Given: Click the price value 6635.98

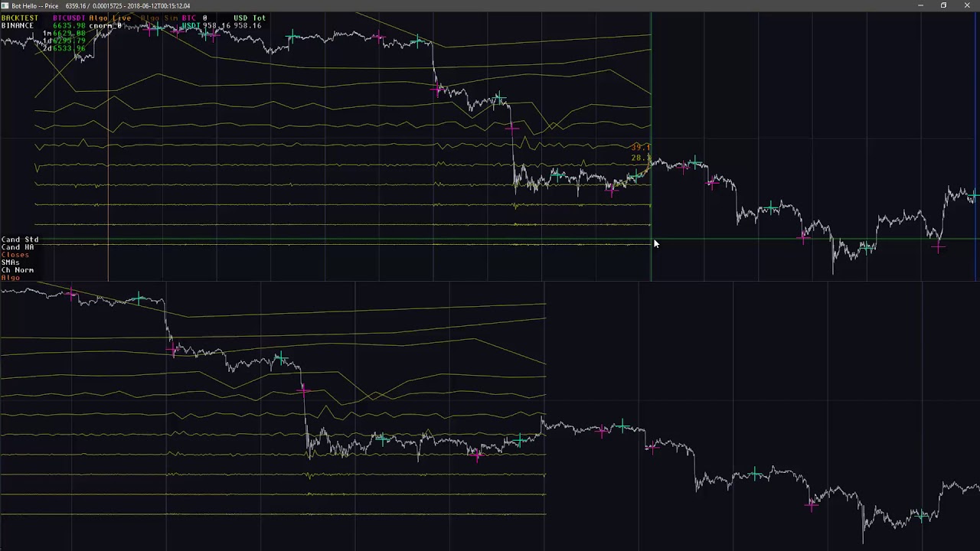Looking at the screenshot, I should pos(69,25).
